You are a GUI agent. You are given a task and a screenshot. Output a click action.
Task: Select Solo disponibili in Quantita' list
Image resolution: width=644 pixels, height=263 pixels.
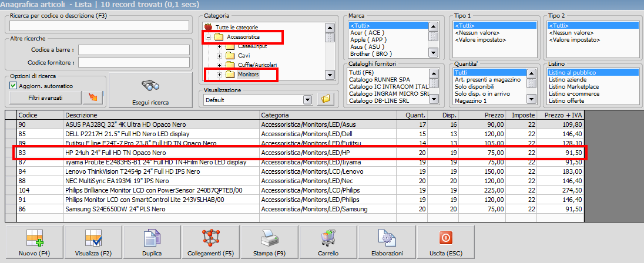tap(474, 86)
